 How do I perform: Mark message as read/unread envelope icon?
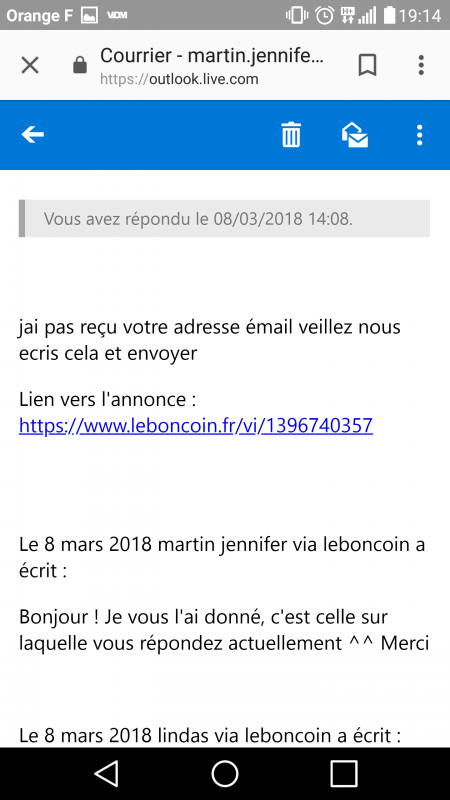click(x=355, y=135)
